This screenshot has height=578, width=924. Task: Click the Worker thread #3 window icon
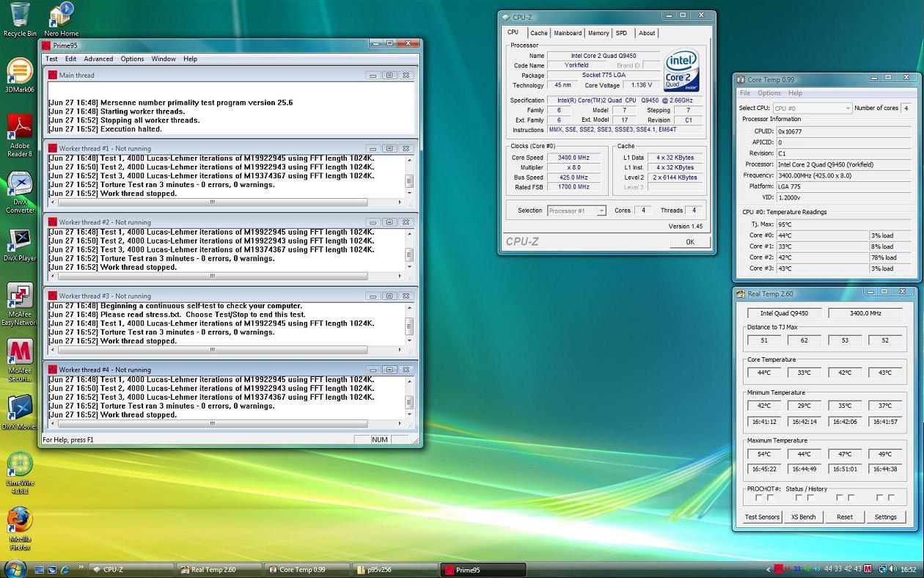coord(52,296)
